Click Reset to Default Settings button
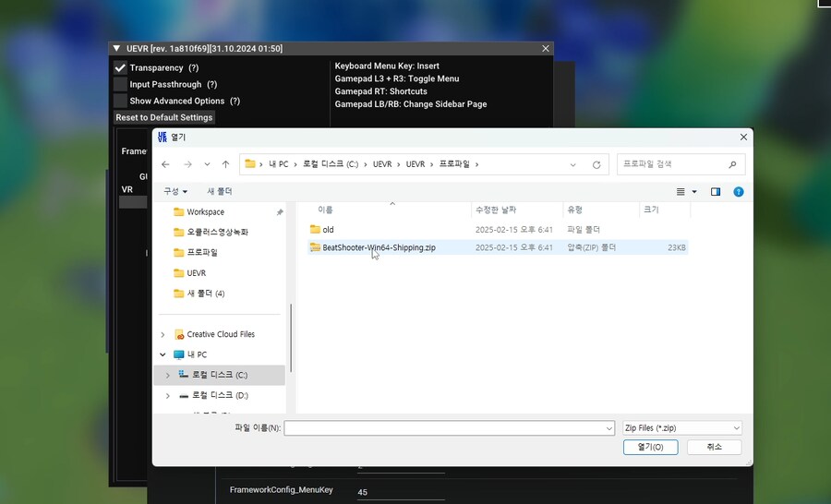Image resolution: width=831 pixels, height=504 pixels. pos(164,117)
